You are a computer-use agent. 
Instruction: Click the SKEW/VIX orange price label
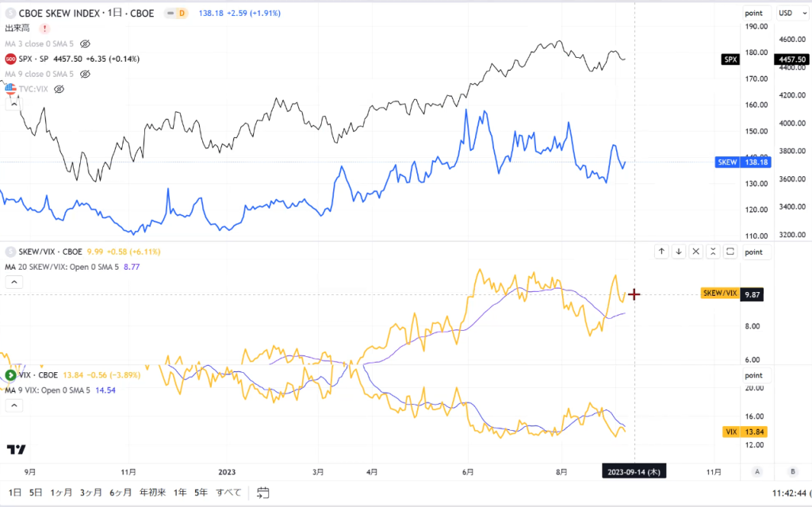[720, 294]
